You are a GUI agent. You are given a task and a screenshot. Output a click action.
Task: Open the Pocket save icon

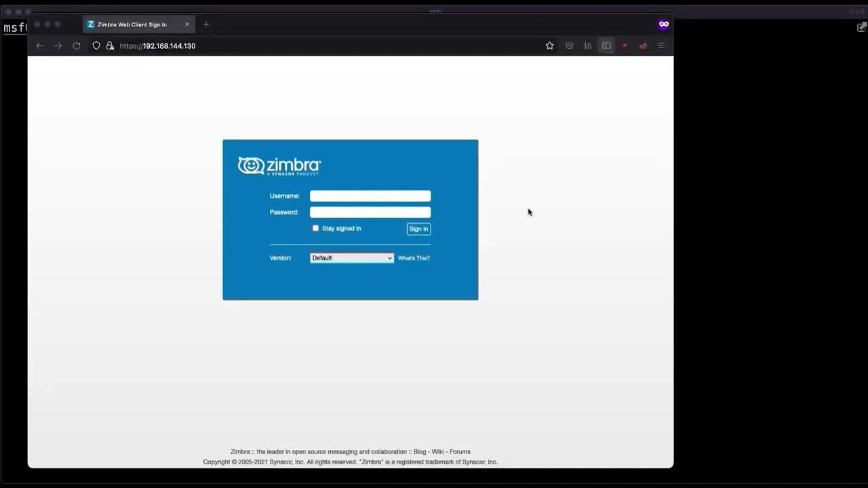click(x=570, y=45)
